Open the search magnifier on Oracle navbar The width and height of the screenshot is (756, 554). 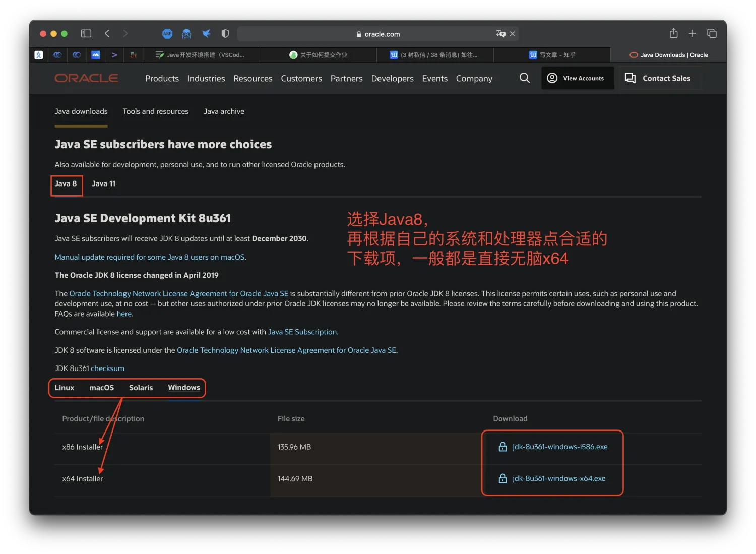[x=524, y=78]
